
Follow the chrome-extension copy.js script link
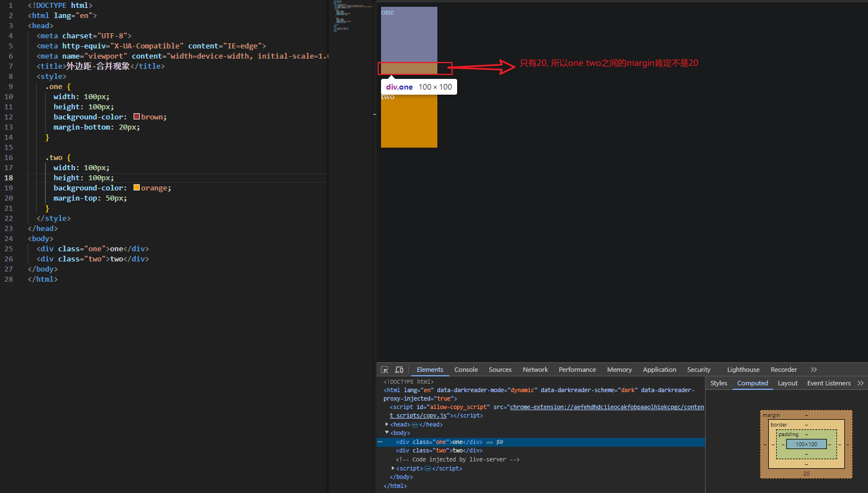tap(606, 407)
